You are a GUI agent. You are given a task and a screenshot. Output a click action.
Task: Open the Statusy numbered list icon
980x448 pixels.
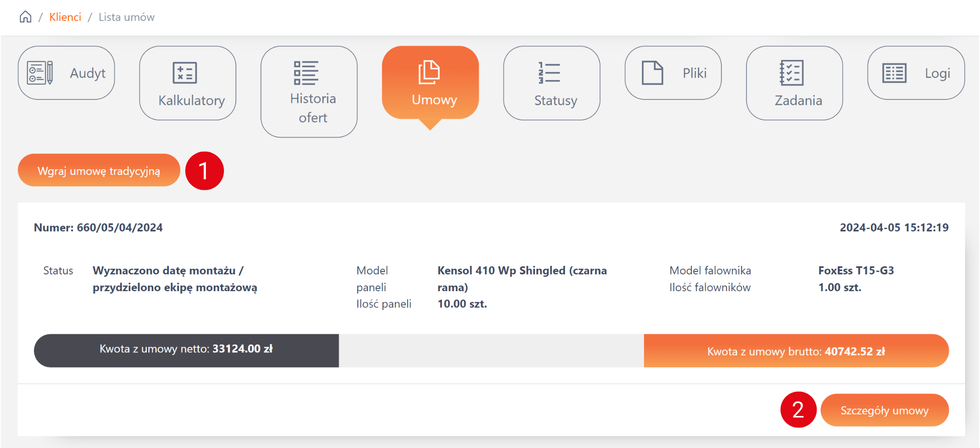tap(549, 73)
